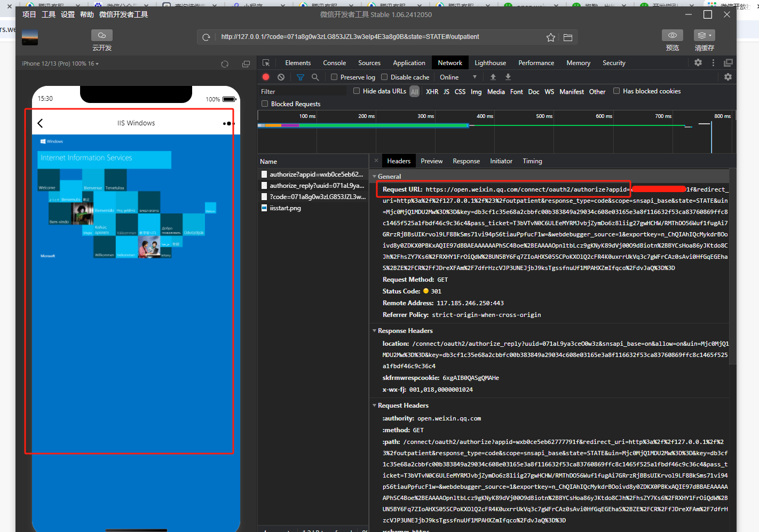The width and height of the screenshot is (759, 532).
Task: Close the request details pane
Action: [x=376, y=161]
